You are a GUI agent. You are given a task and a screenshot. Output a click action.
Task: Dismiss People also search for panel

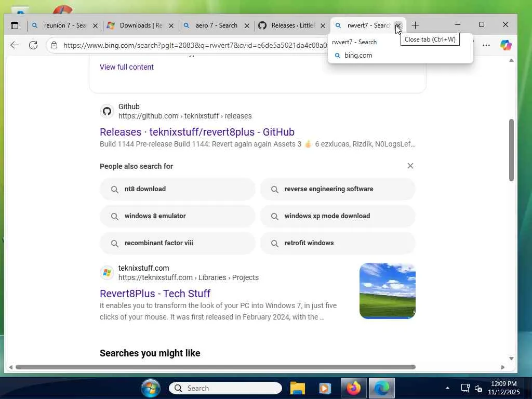(410, 166)
